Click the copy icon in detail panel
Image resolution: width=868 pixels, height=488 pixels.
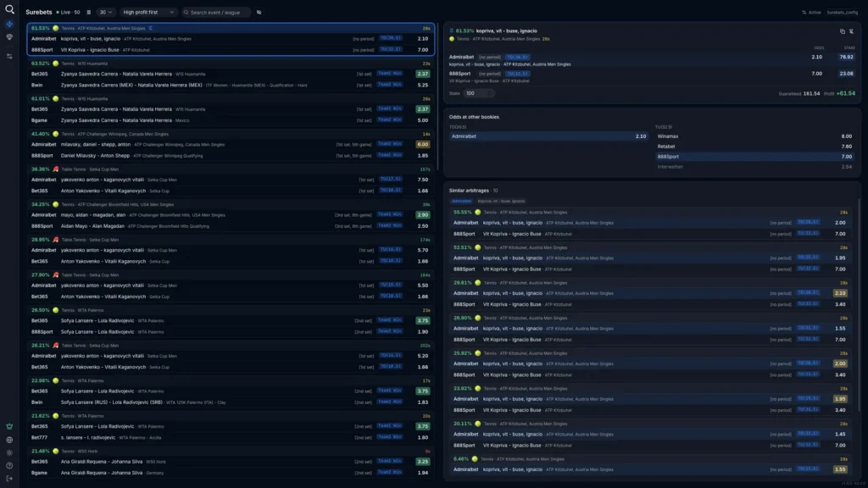tap(843, 31)
